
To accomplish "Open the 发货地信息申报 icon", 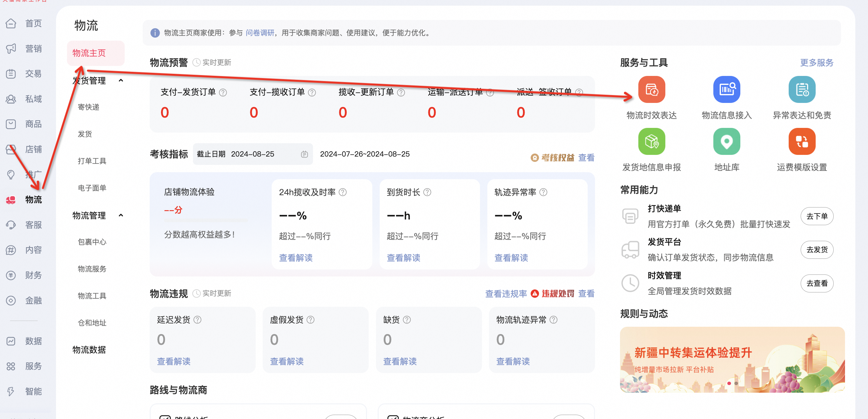I will pos(651,141).
